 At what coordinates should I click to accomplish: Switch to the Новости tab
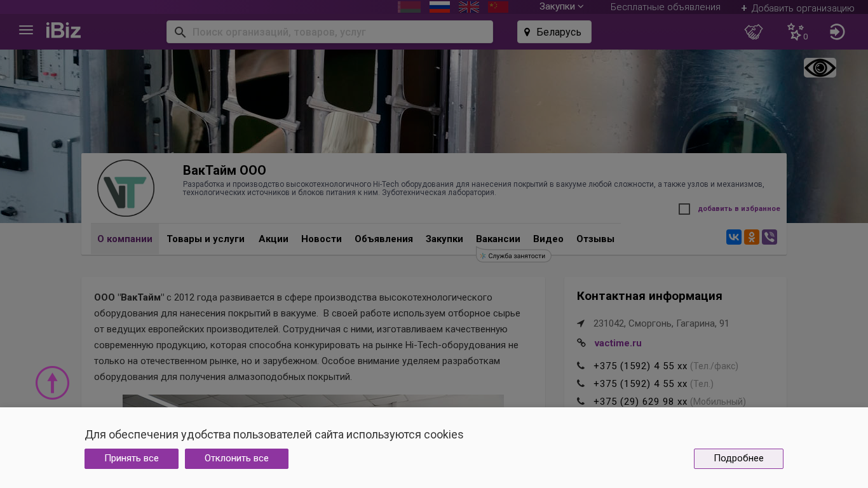pos(322,239)
